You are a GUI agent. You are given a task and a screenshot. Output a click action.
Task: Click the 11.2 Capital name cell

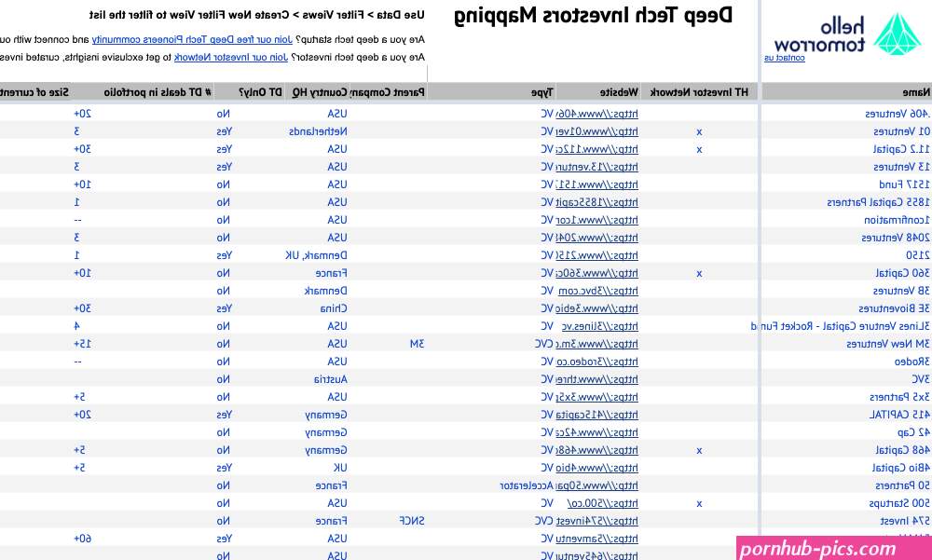901,149
